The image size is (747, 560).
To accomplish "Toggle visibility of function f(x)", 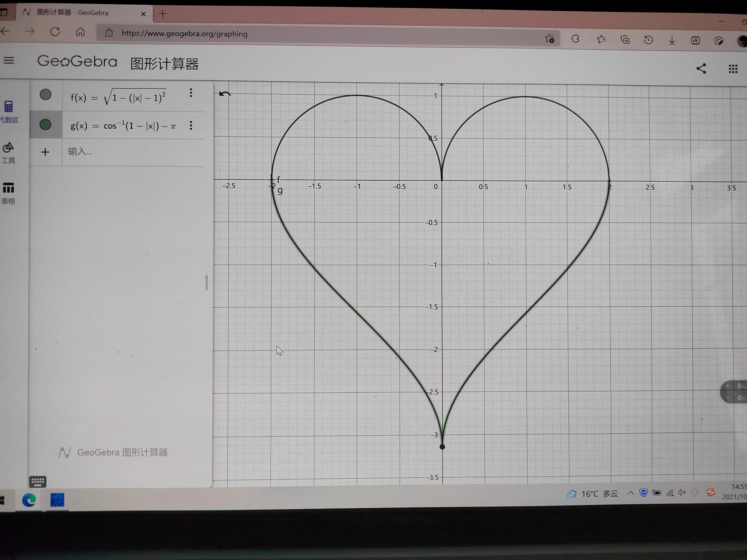I will click(46, 94).
